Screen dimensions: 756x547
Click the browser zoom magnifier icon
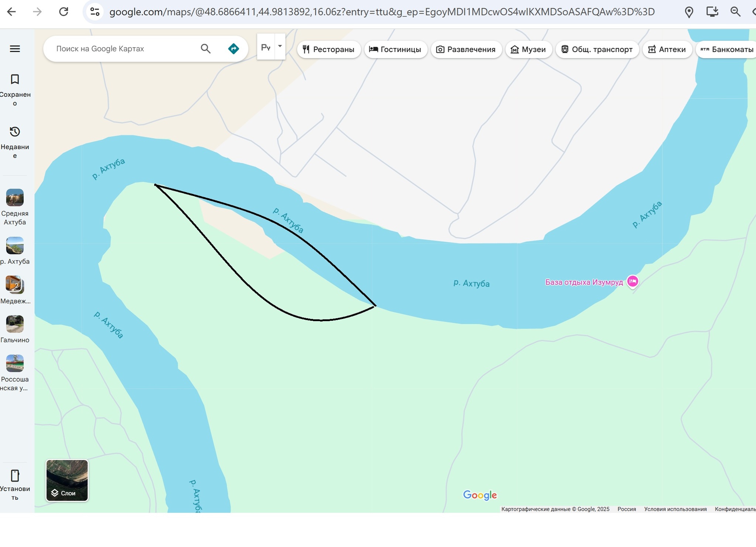coord(735,12)
